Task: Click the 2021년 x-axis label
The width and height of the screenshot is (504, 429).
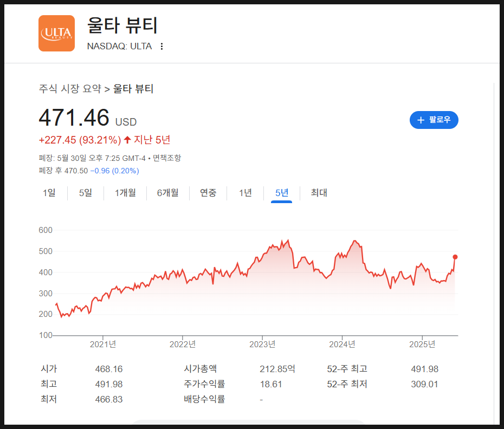Action: click(103, 344)
